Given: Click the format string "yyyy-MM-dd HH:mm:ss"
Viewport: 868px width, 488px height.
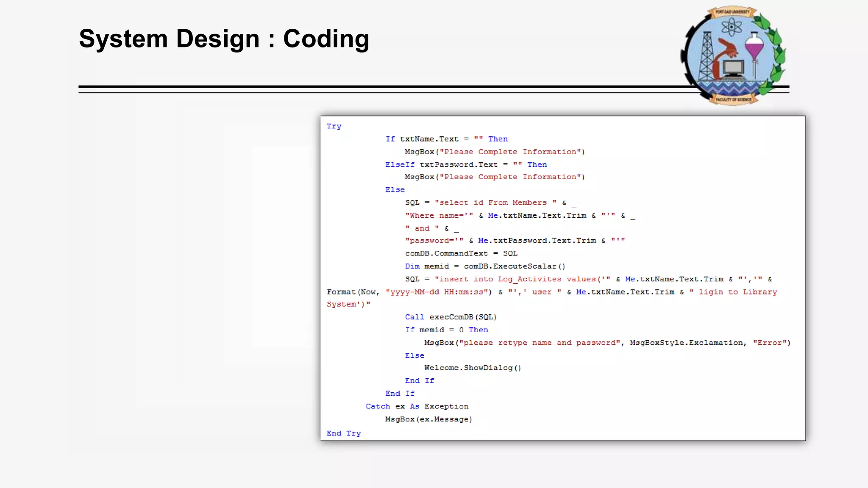Looking at the screenshot, I should 437,292.
